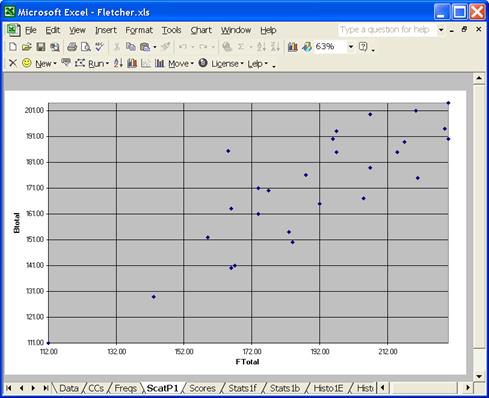The width and height of the screenshot is (489, 398).
Task: Open the View menu
Action: pos(77,30)
